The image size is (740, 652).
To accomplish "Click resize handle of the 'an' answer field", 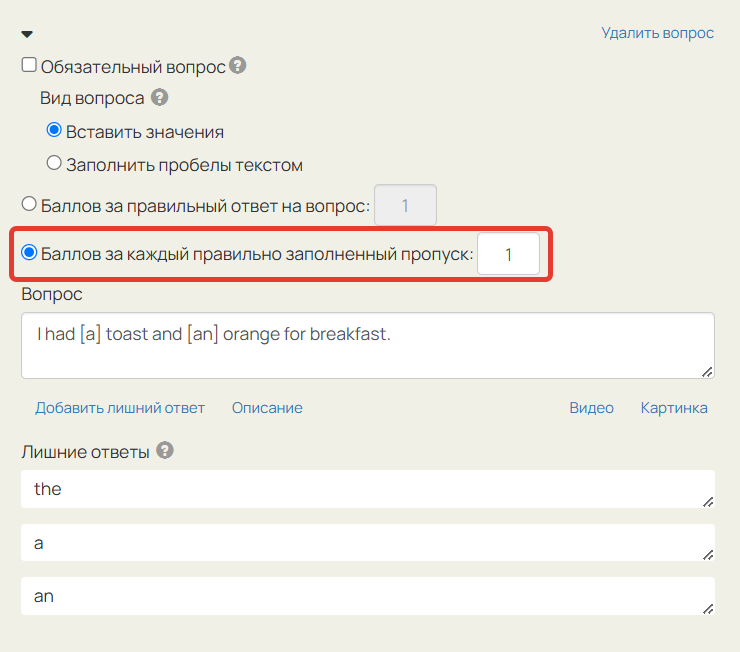I will [707, 609].
